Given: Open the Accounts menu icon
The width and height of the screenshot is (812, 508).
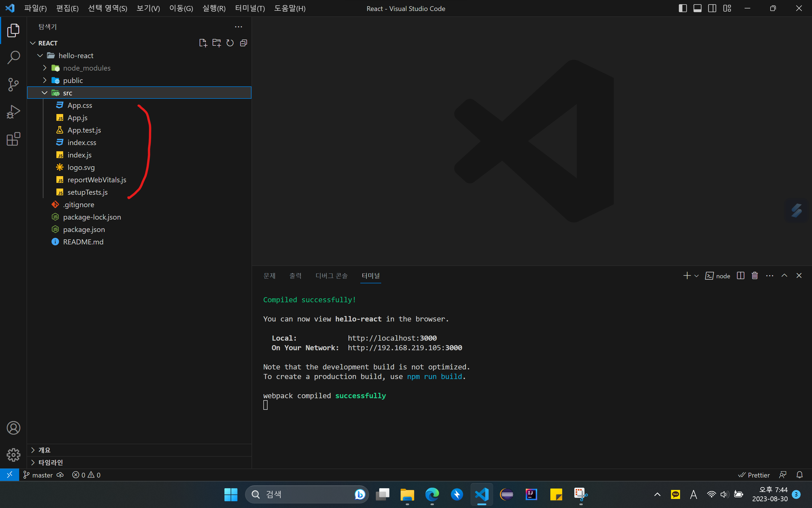Looking at the screenshot, I should click(x=14, y=428).
